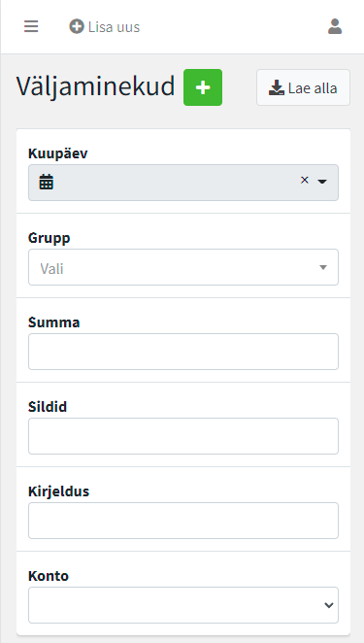
Task: Click the Väljaminekud page heading
Action: (x=95, y=86)
